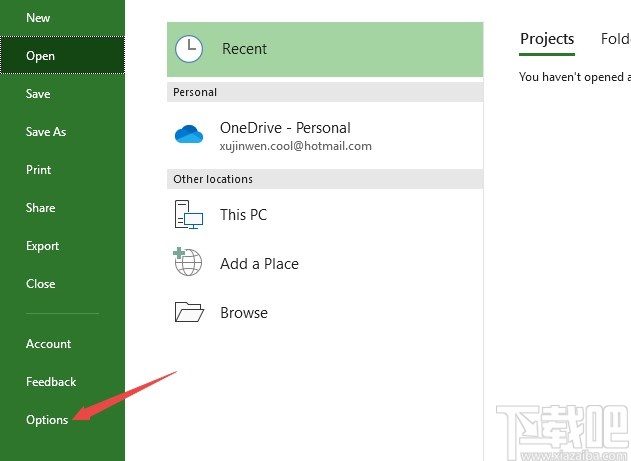631x461 pixels.
Task: Select Export in the sidebar
Action: click(42, 246)
